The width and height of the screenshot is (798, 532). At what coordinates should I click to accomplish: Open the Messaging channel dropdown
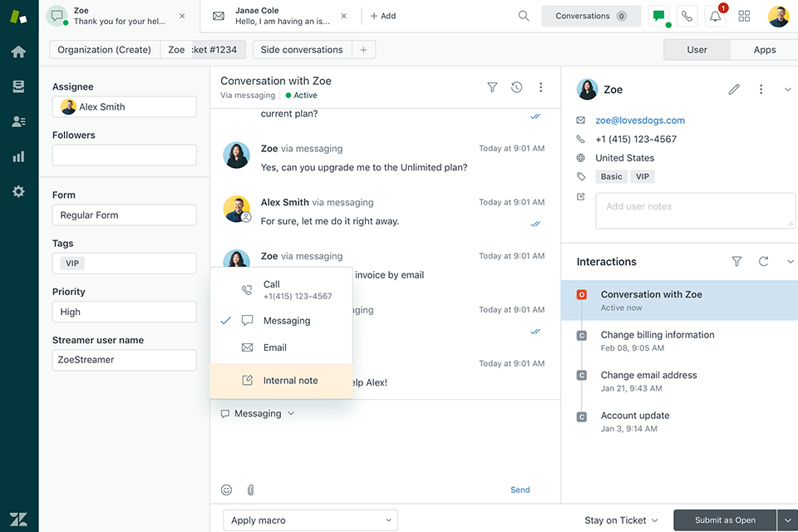pyautogui.click(x=258, y=413)
